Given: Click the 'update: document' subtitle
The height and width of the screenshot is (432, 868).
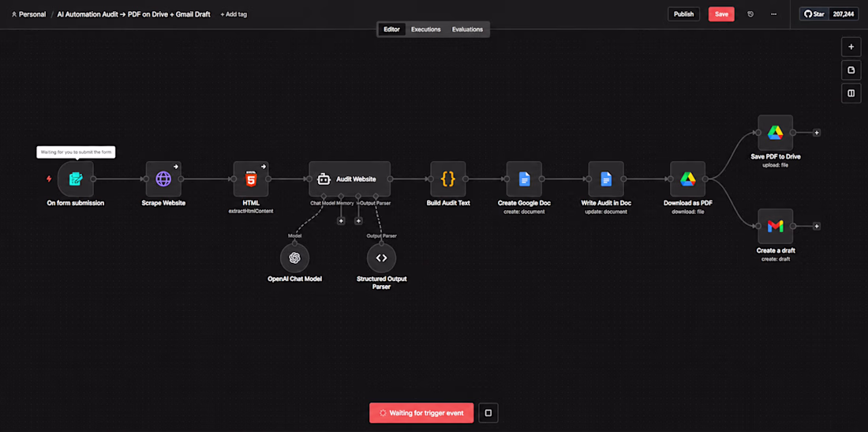Looking at the screenshot, I should pyautogui.click(x=605, y=212).
